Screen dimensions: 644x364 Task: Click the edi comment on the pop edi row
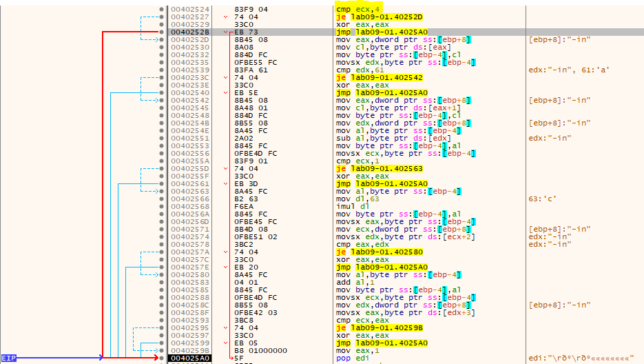[x=581, y=358]
